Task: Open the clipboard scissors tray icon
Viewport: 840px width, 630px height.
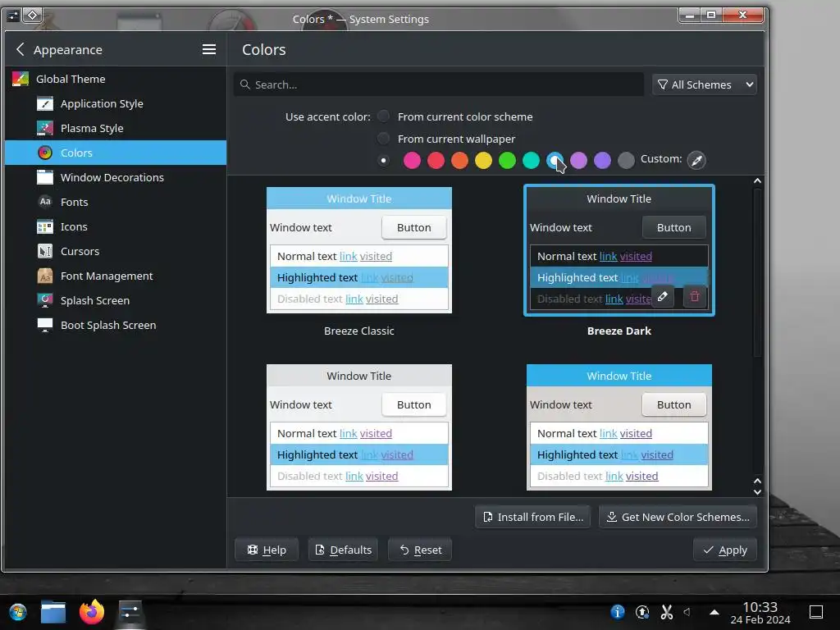Action: [x=666, y=612]
